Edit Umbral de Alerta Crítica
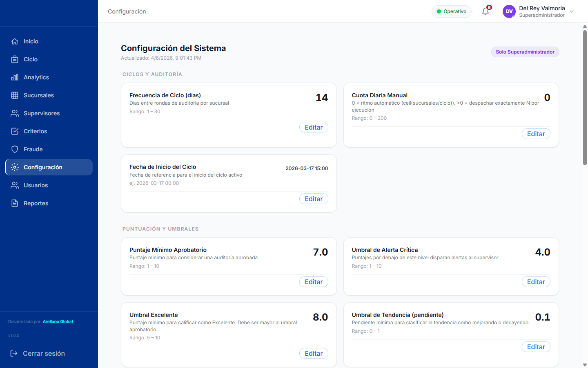Image resolution: width=588 pixels, height=368 pixels. point(536,282)
